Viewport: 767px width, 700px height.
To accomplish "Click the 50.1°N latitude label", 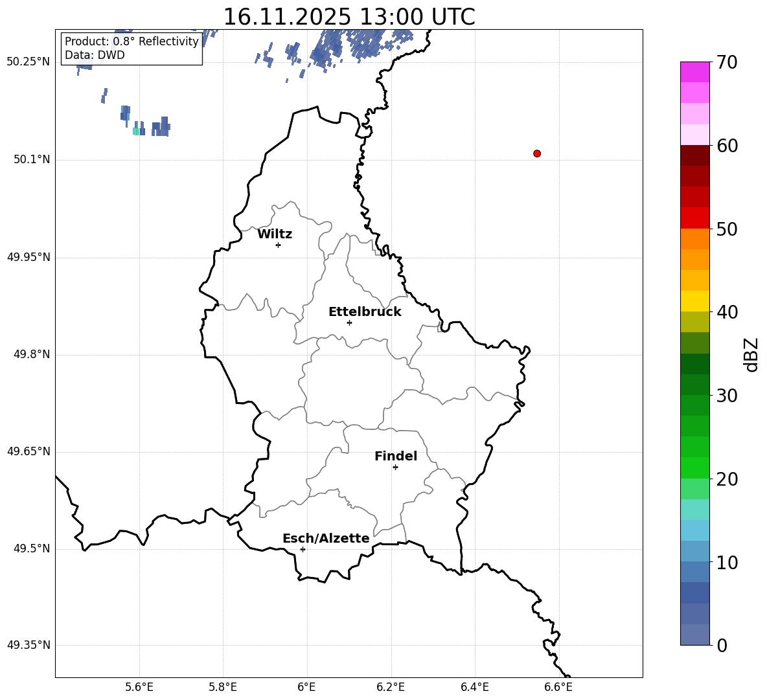I will [x=32, y=159].
